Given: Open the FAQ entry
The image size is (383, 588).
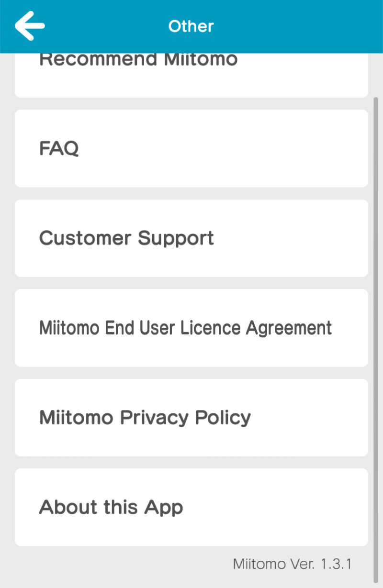Looking at the screenshot, I should (x=191, y=148).
